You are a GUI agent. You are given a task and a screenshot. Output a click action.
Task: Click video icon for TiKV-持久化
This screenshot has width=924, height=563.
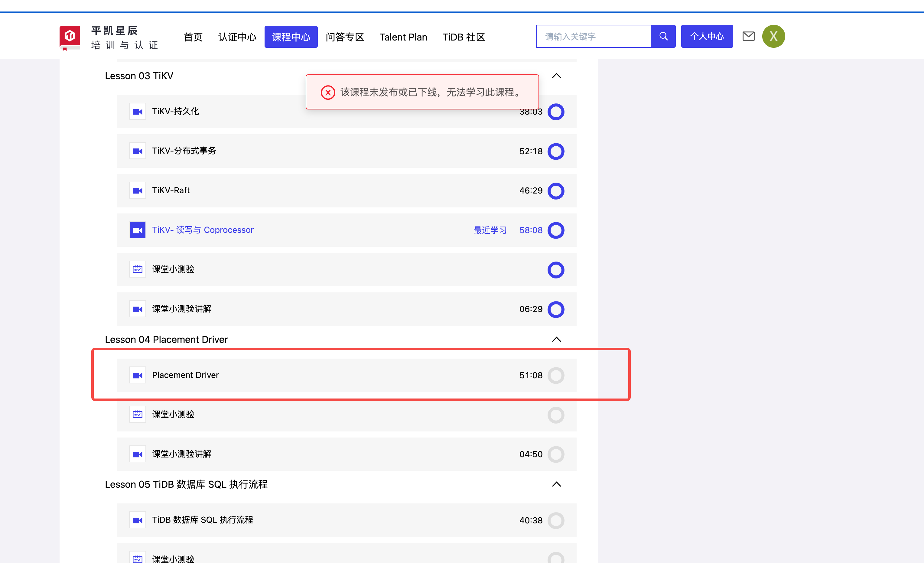137,112
